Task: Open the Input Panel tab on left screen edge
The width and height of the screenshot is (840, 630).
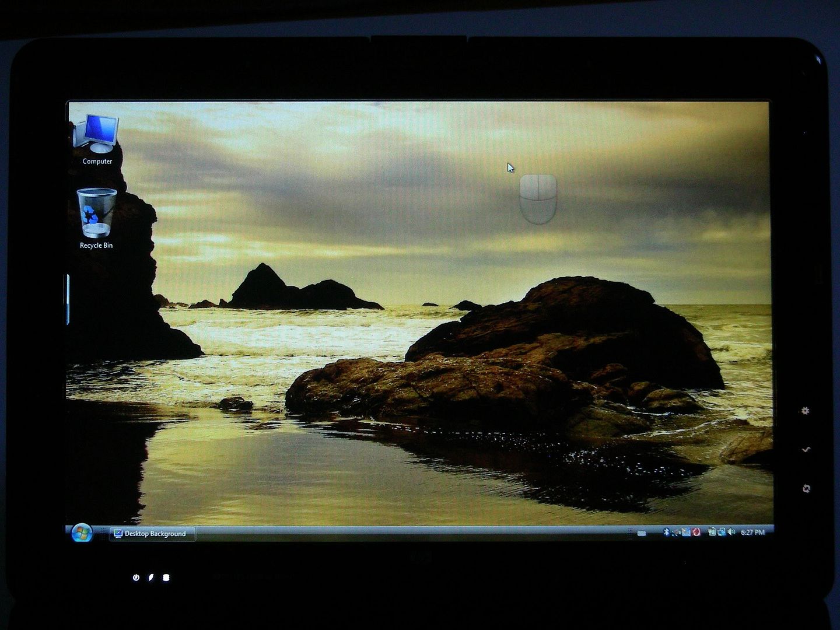Action: click(68, 299)
